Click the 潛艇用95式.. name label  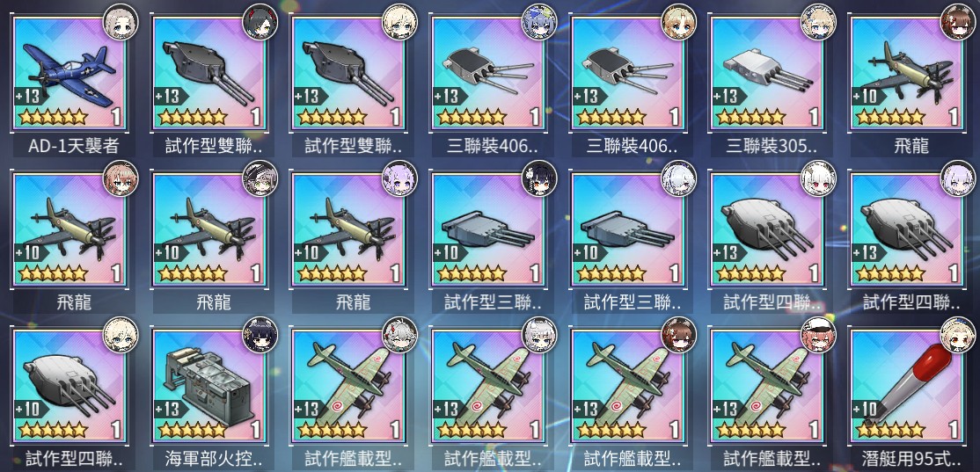click(911, 460)
